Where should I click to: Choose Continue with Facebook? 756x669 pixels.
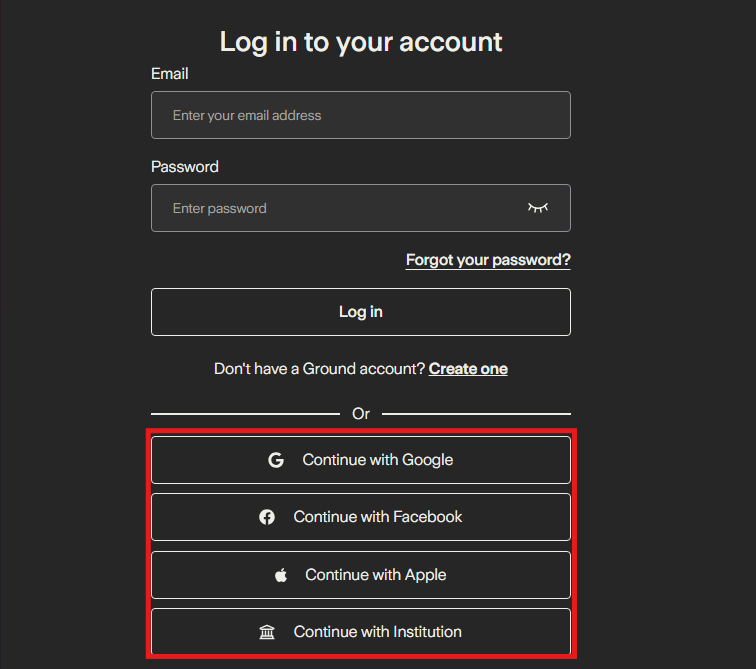point(377,517)
